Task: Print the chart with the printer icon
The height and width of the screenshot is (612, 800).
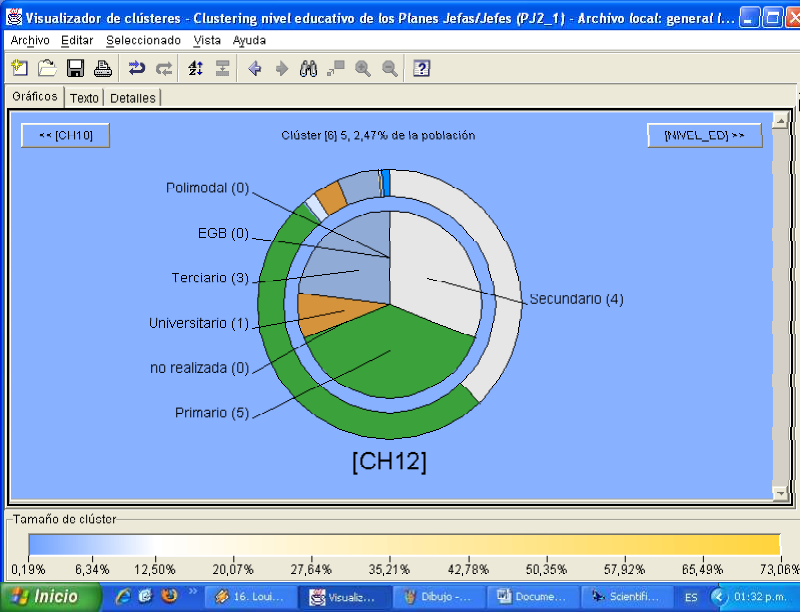Action: tap(102, 68)
